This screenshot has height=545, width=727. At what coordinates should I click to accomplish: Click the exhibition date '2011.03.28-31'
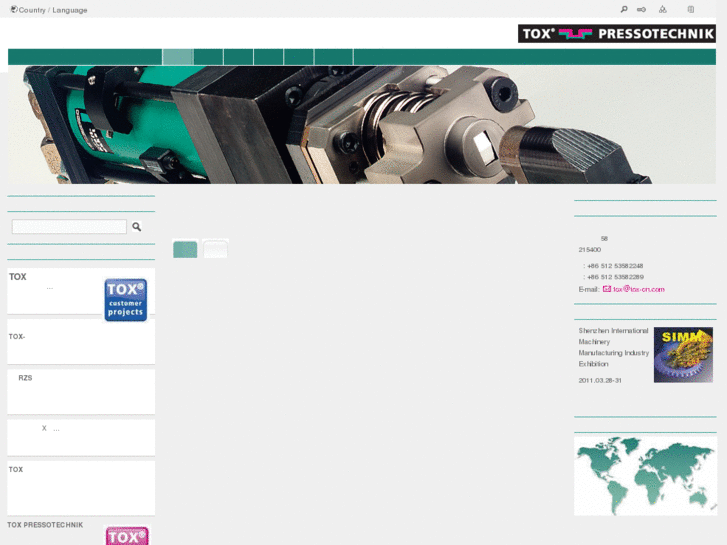pyautogui.click(x=600, y=380)
